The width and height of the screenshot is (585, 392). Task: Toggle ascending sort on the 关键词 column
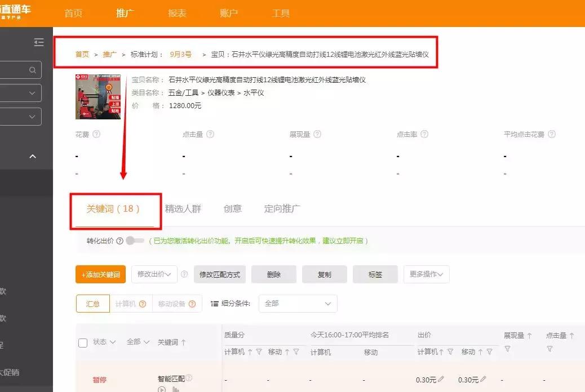(183, 342)
